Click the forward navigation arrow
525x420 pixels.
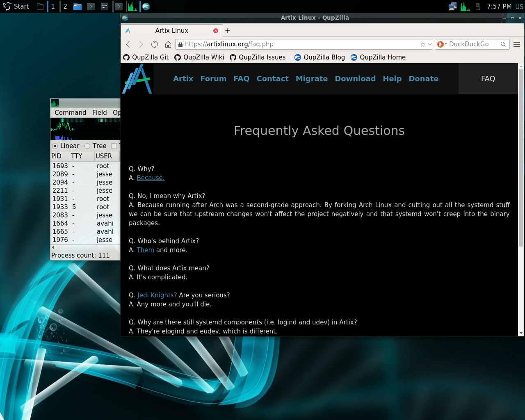141,44
